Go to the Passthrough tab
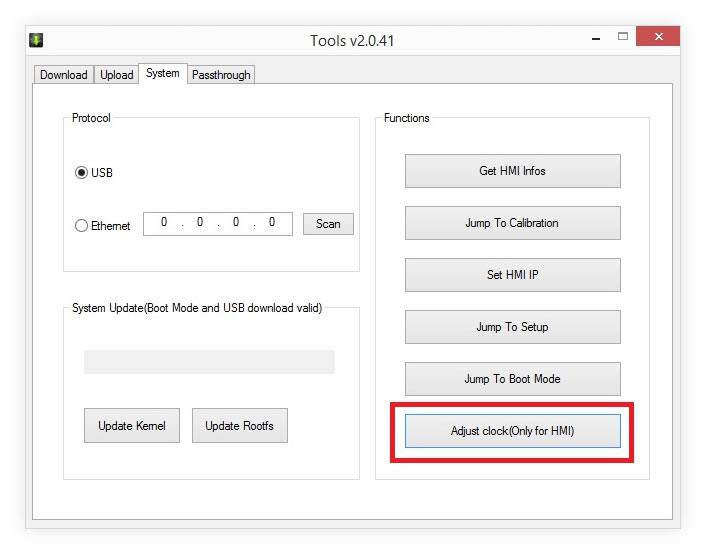This screenshot has height=554, width=706. pos(221,75)
